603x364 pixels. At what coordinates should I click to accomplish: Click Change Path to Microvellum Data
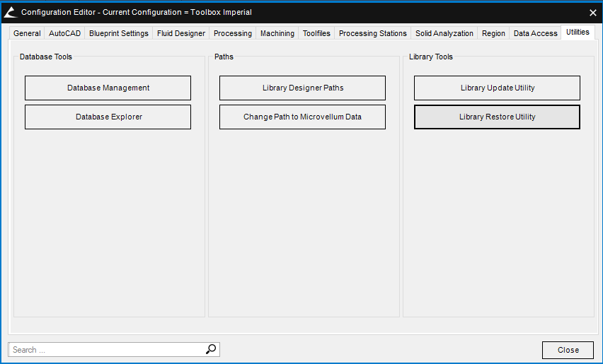(302, 117)
